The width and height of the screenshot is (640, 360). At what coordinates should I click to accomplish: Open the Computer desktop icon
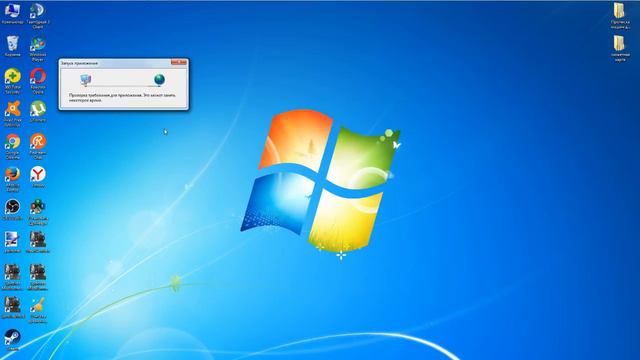point(13,13)
